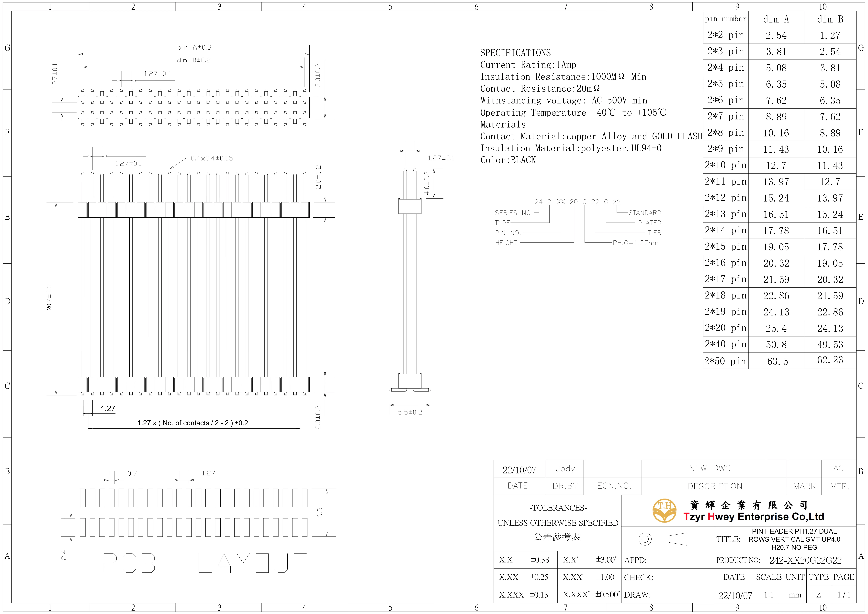Click the 'CHECK:' field label
The width and height of the screenshot is (868, 614).
point(639,578)
